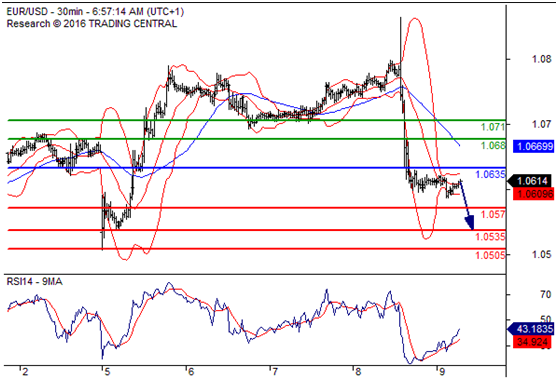The height and width of the screenshot is (381, 558).
Task: Click the blue 1.06699 moving average price tag
Action: coord(533,146)
